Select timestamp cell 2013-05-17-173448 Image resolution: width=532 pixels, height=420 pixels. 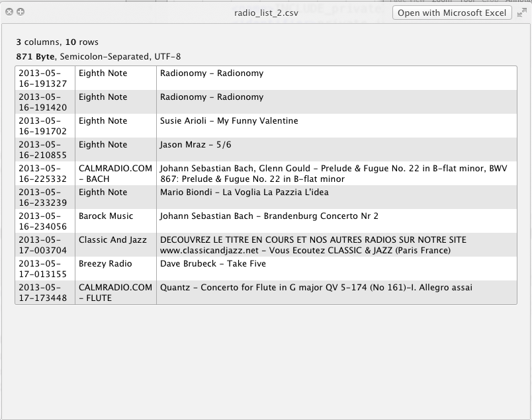pos(45,292)
